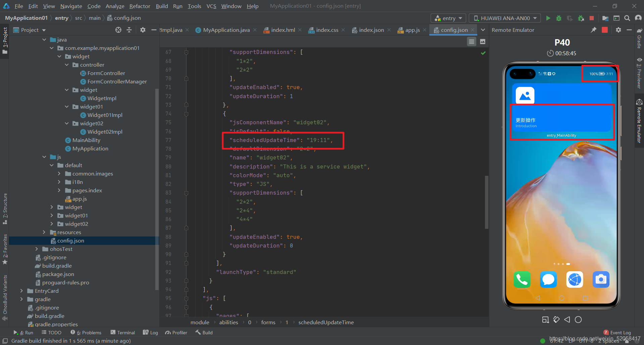Toggle the 1: Project tool window
The image size is (644, 345).
click(5, 41)
